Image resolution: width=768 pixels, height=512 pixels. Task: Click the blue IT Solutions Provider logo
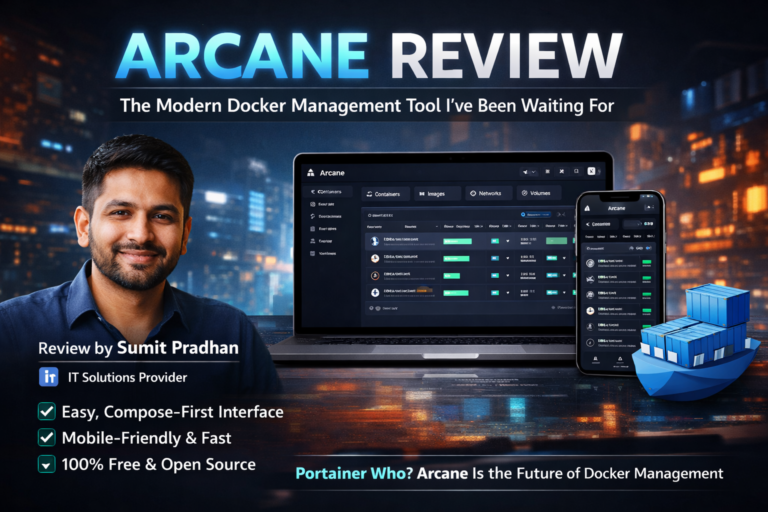click(48, 377)
